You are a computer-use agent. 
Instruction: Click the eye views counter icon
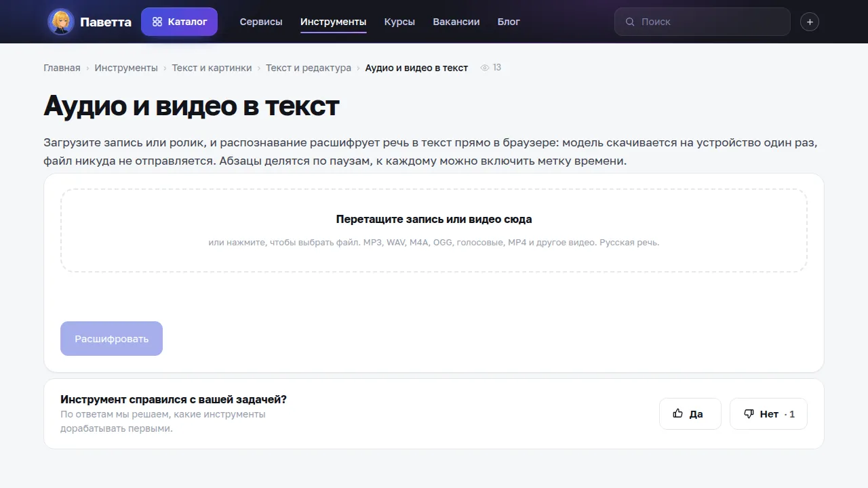[485, 68]
